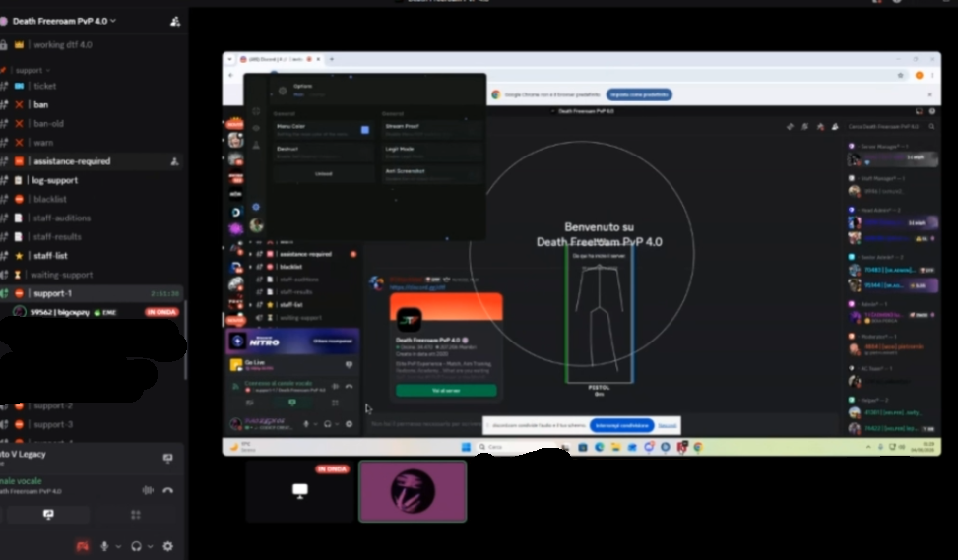This screenshot has height=560, width=958.
Task: Select the screen share thumbnail tile
Action: (x=300, y=492)
